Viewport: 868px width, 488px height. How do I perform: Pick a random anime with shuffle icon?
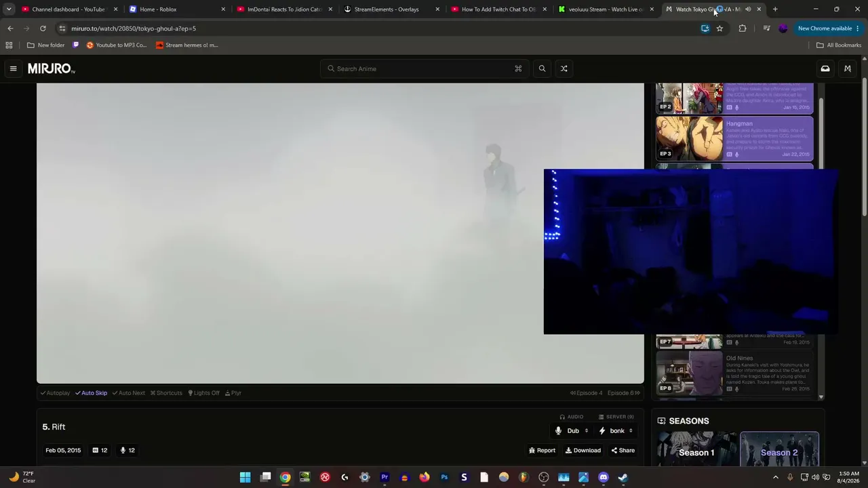point(564,68)
